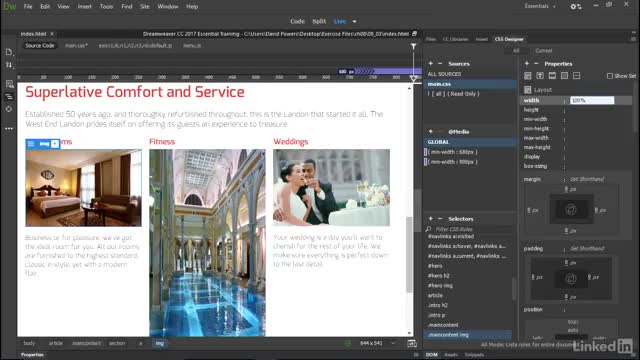This screenshot has width=640, height=360.
Task: Open the Edit menu
Action: point(45,7)
